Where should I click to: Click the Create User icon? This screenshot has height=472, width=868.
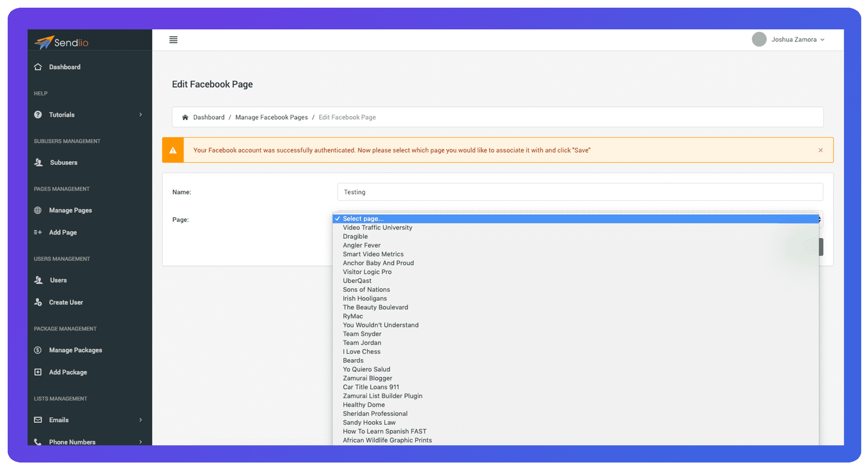coord(38,302)
